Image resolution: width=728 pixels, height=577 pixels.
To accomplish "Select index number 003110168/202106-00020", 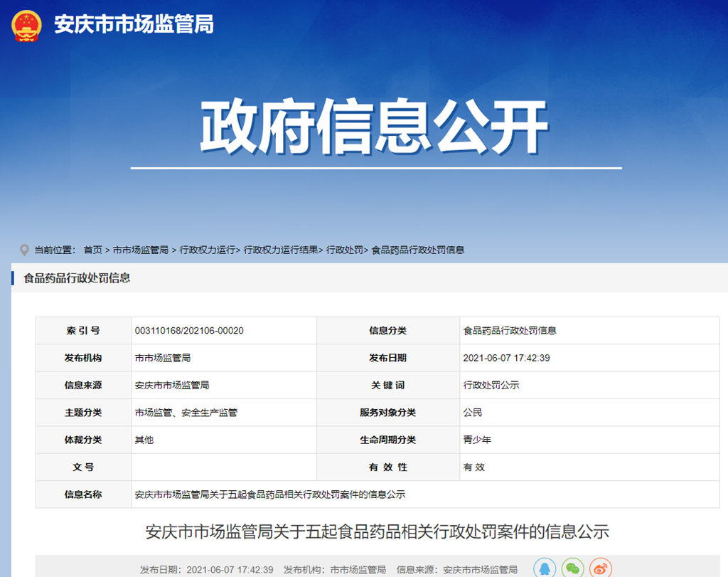I will point(189,331).
